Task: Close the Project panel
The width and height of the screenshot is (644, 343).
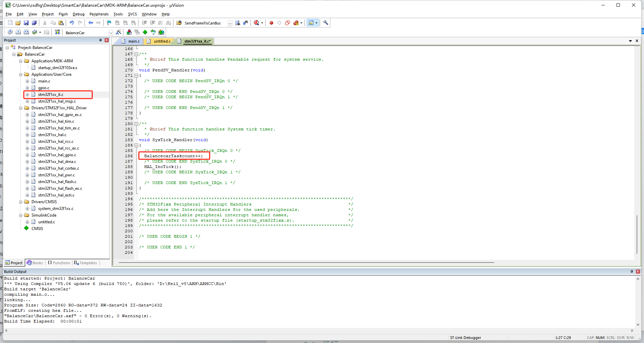Action: coord(107,40)
